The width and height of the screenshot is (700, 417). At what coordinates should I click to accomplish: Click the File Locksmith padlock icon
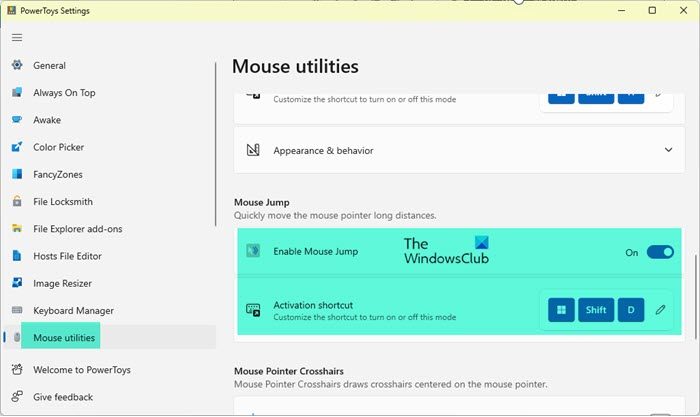tap(17, 201)
